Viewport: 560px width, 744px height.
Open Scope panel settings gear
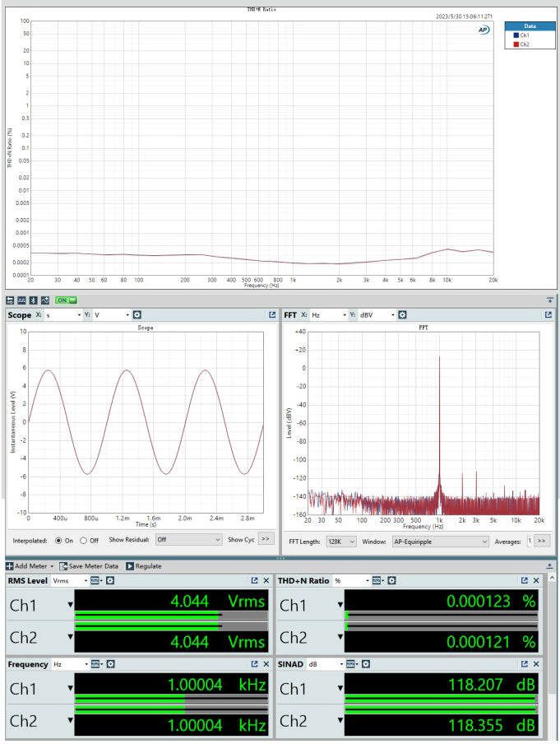pos(137,315)
